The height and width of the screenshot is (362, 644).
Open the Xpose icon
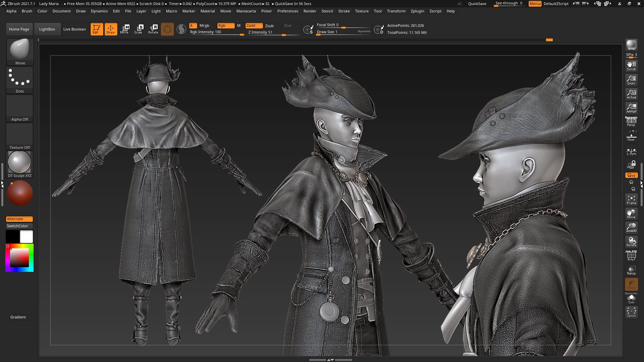tap(631, 312)
